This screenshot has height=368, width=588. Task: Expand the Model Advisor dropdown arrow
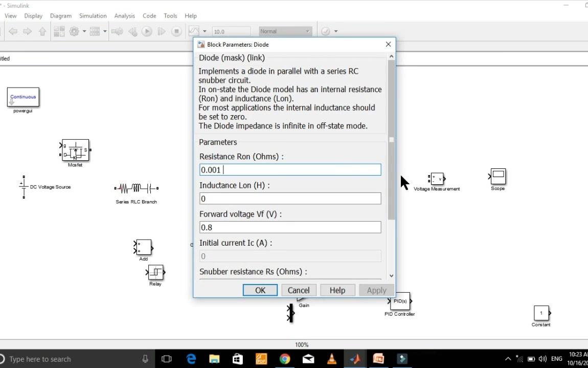coord(335,32)
